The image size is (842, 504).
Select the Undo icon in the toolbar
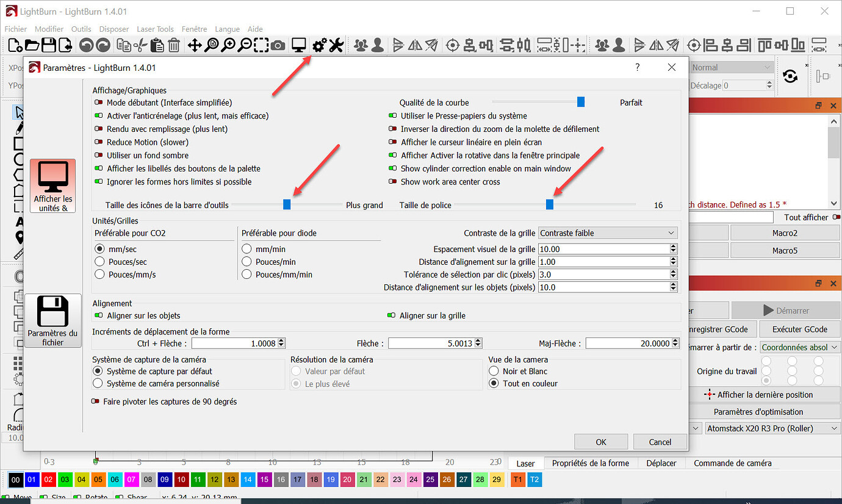tap(85, 45)
